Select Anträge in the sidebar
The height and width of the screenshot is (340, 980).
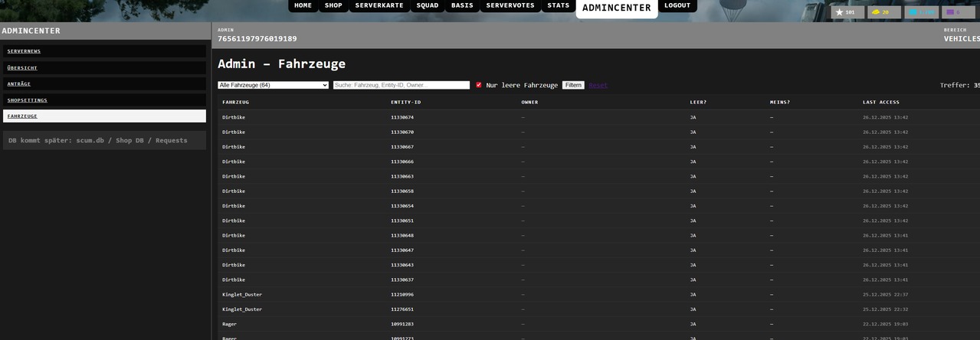[104, 84]
